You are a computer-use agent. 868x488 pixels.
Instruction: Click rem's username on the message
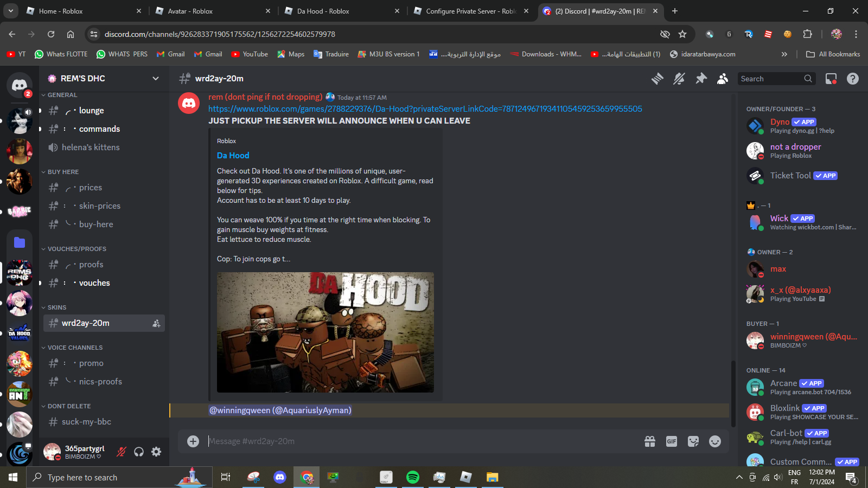coord(265,97)
